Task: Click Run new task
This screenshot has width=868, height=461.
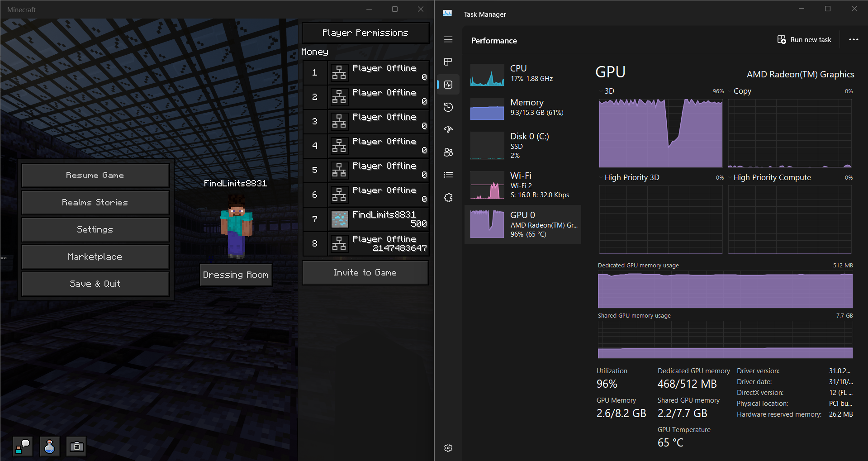Action: point(804,40)
